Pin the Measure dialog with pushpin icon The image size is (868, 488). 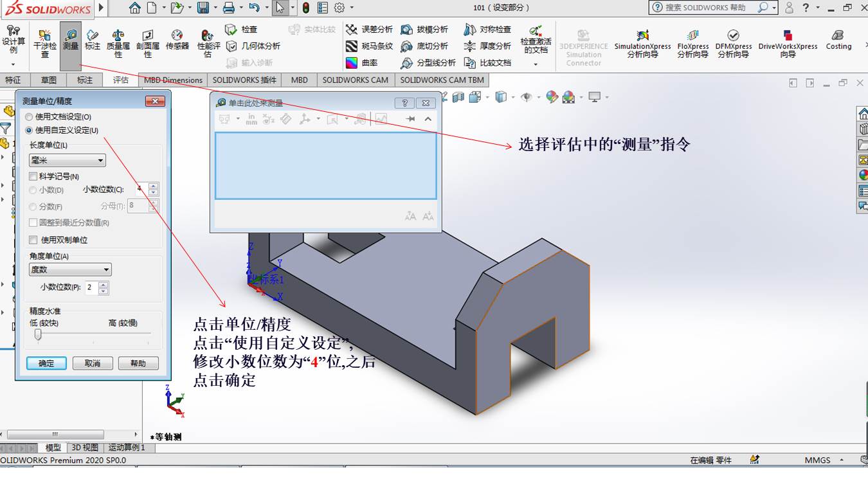click(x=410, y=119)
